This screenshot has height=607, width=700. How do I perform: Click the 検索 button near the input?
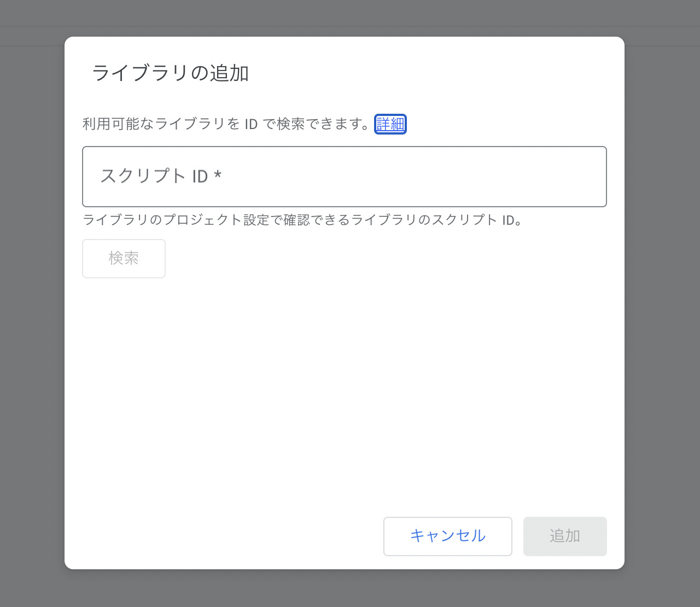click(x=124, y=258)
